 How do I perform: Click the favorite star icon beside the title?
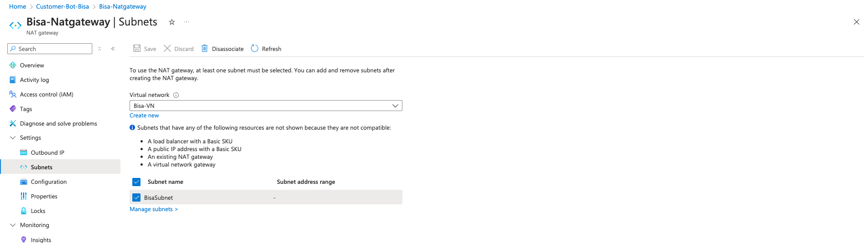coord(172,22)
